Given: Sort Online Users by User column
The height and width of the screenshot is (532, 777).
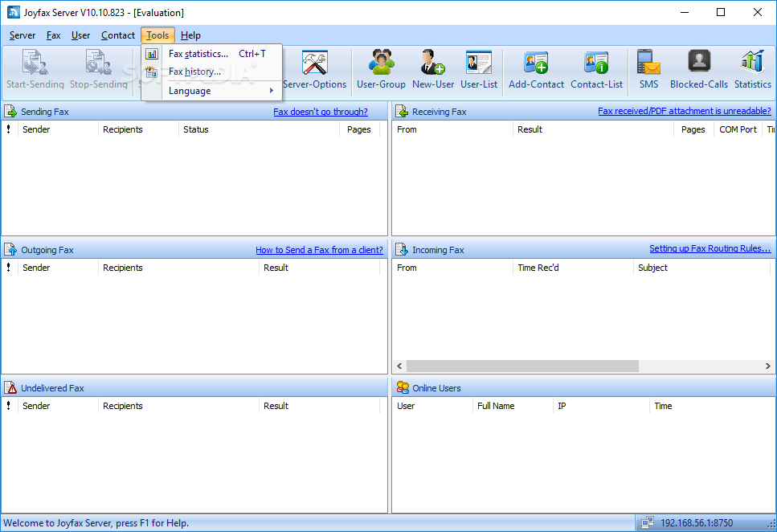Looking at the screenshot, I should [432, 406].
